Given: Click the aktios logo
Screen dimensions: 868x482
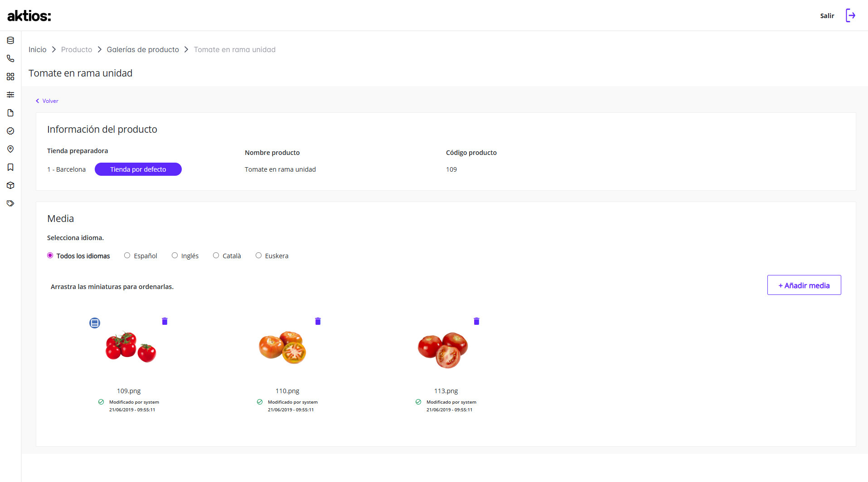Looking at the screenshot, I should point(29,16).
